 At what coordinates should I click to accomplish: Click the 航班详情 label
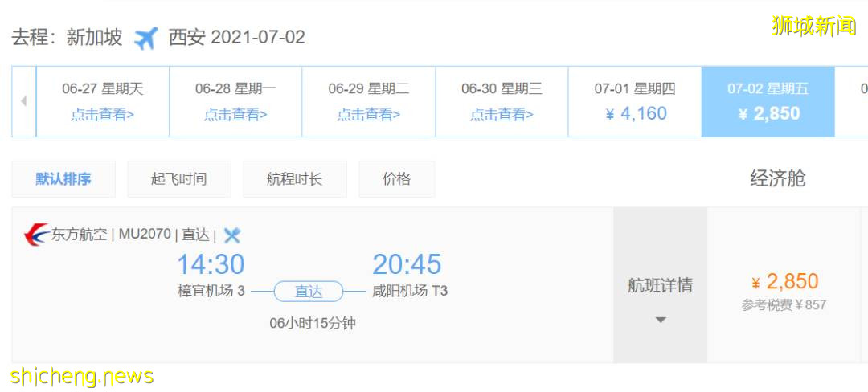661,285
